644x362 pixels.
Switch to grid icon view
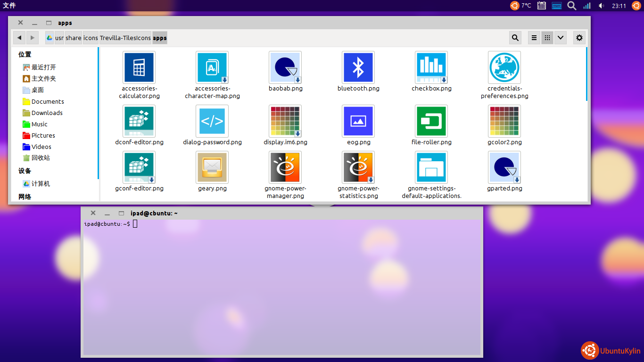tap(547, 38)
